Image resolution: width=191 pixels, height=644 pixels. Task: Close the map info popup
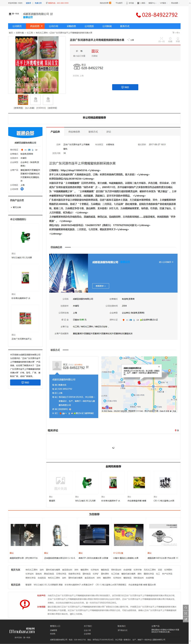pos(159,367)
